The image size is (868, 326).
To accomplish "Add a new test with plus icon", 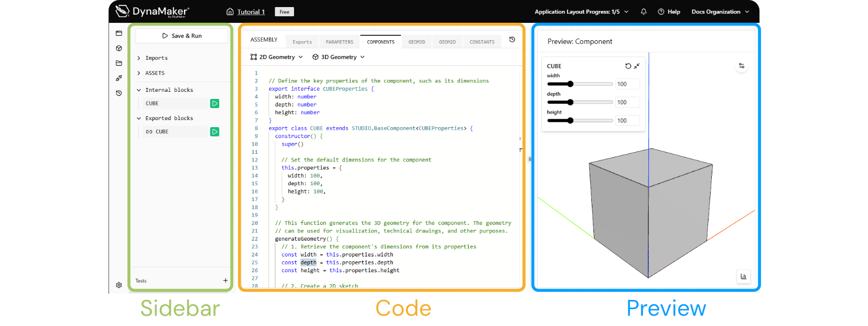I will click(226, 280).
